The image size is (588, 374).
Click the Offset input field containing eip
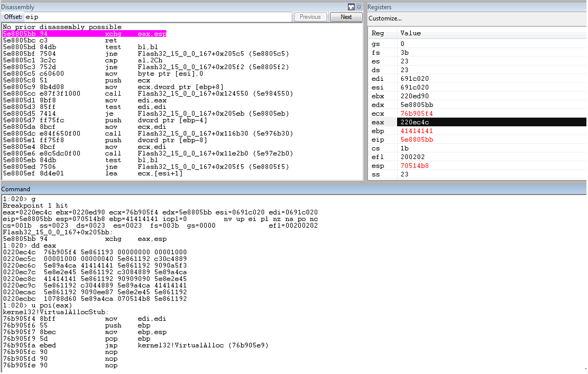click(x=158, y=17)
